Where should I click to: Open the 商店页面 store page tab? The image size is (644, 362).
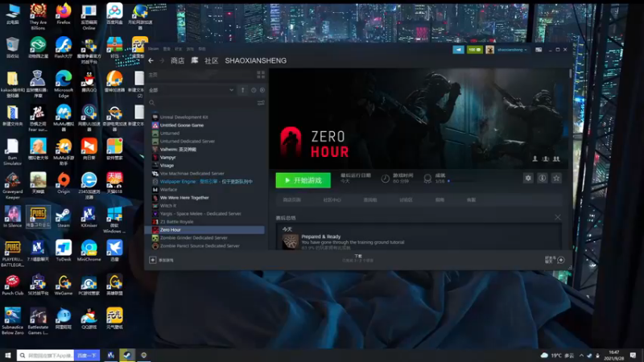291,200
